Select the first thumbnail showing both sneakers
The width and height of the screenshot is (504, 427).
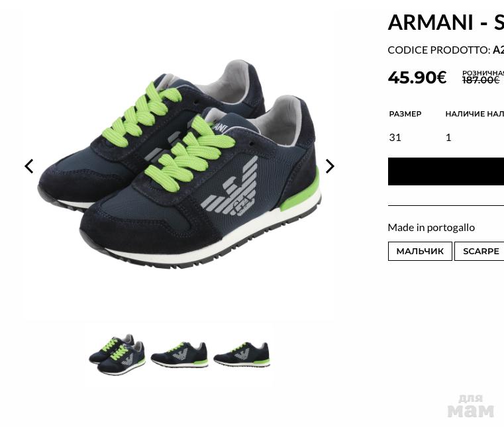117,355
